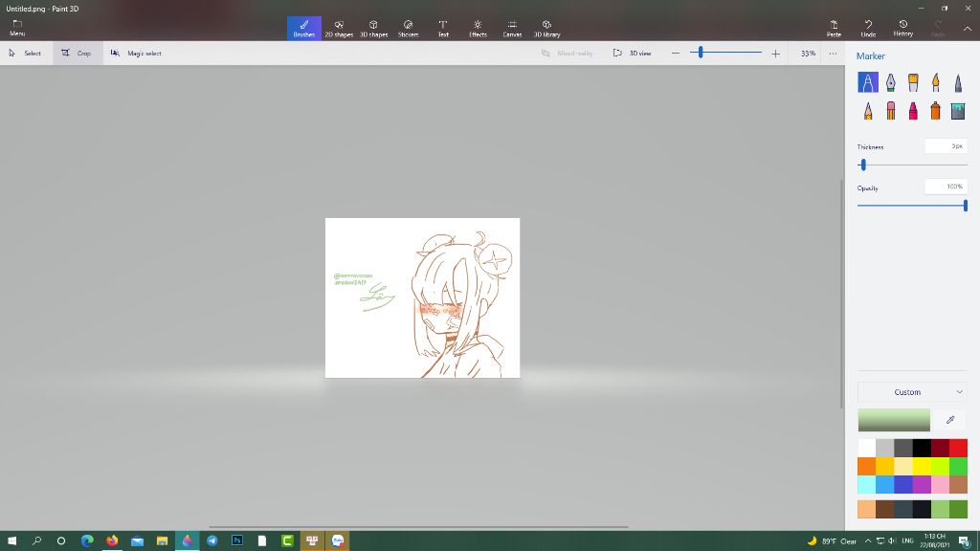
Task: Click the zoom out minus button
Action: 676,54
